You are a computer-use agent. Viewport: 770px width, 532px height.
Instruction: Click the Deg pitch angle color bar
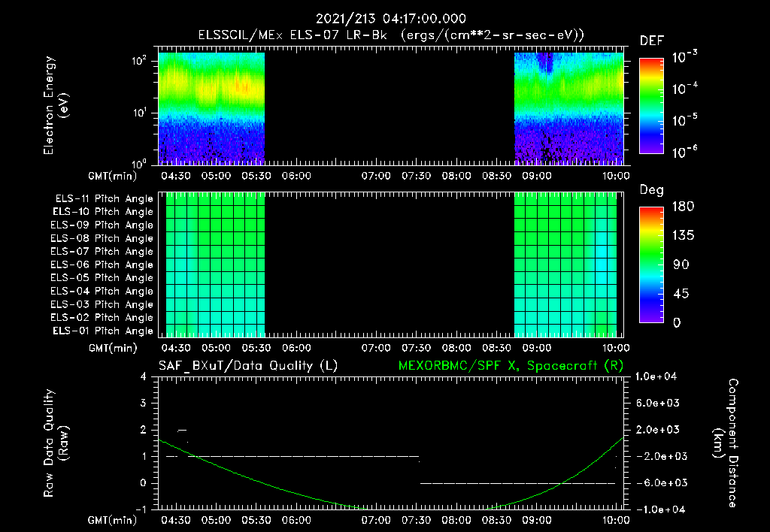point(651,264)
